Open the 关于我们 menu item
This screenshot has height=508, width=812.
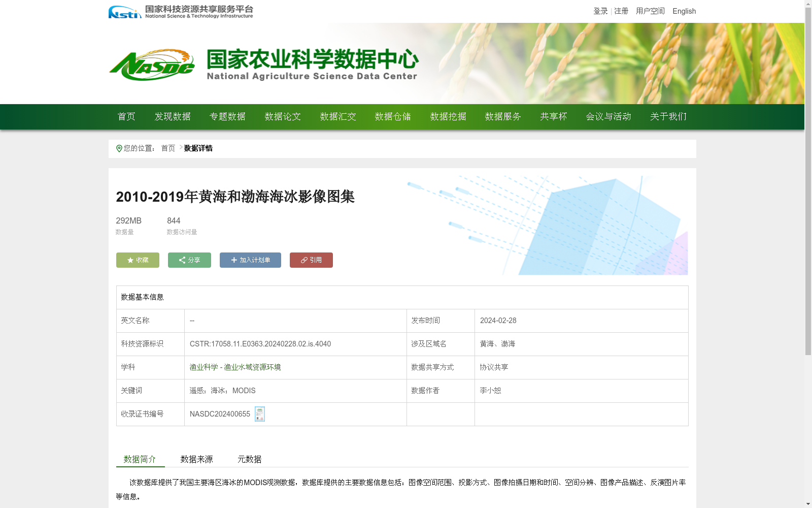pos(668,117)
